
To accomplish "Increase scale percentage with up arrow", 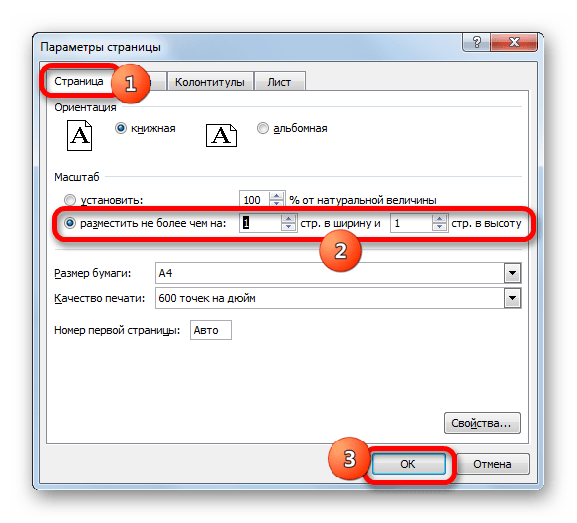I will [277, 196].
